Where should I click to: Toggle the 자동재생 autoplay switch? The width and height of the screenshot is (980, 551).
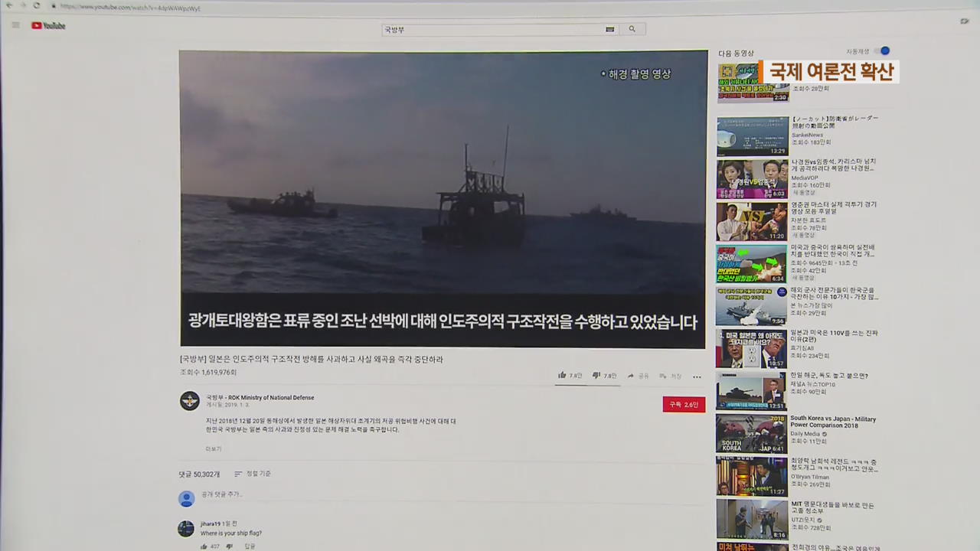tap(882, 51)
